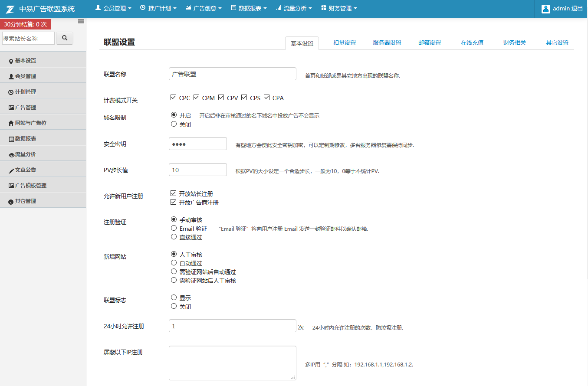Click the 联盟名称 text input field

click(x=232, y=74)
